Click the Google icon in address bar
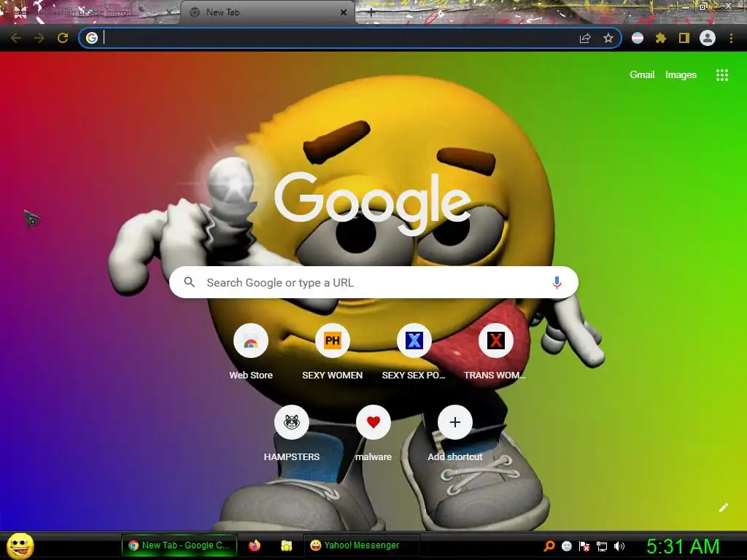 click(92, 38)
